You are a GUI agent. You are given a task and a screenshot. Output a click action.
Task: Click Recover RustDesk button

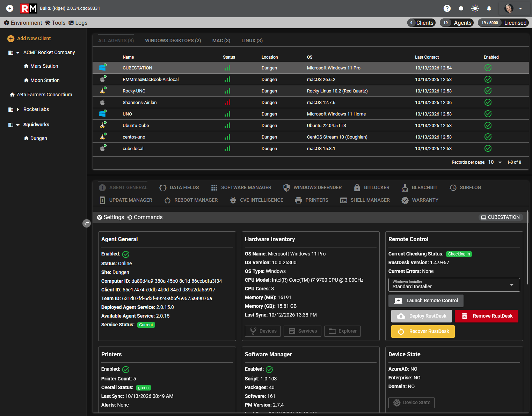(x=423, y=331)
